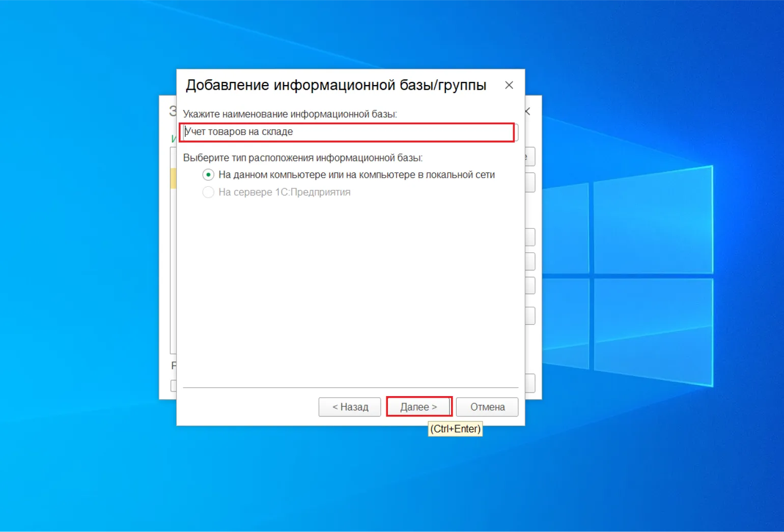
Task: Select На сервере 1С:Предприятия radio option
Action: coord(208,192)
